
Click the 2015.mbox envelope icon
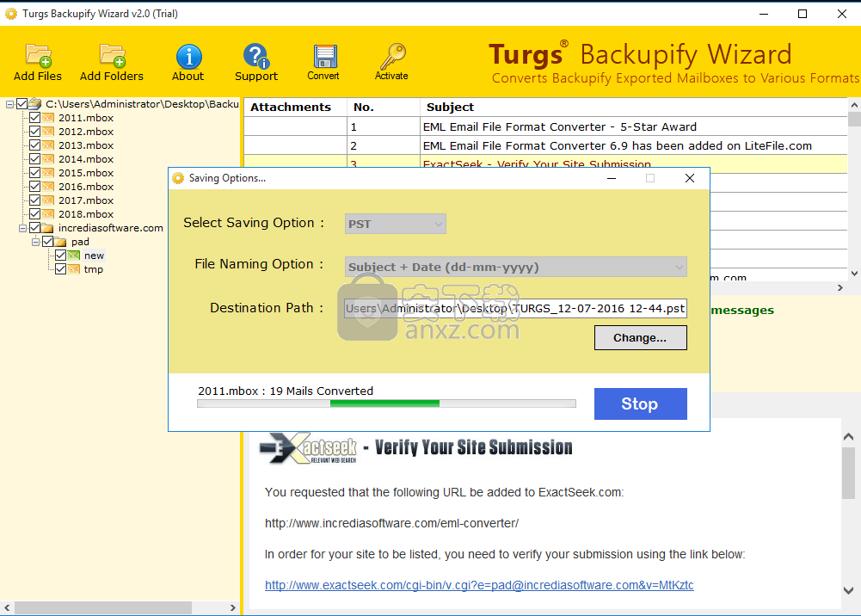click(x=48, y=172)
